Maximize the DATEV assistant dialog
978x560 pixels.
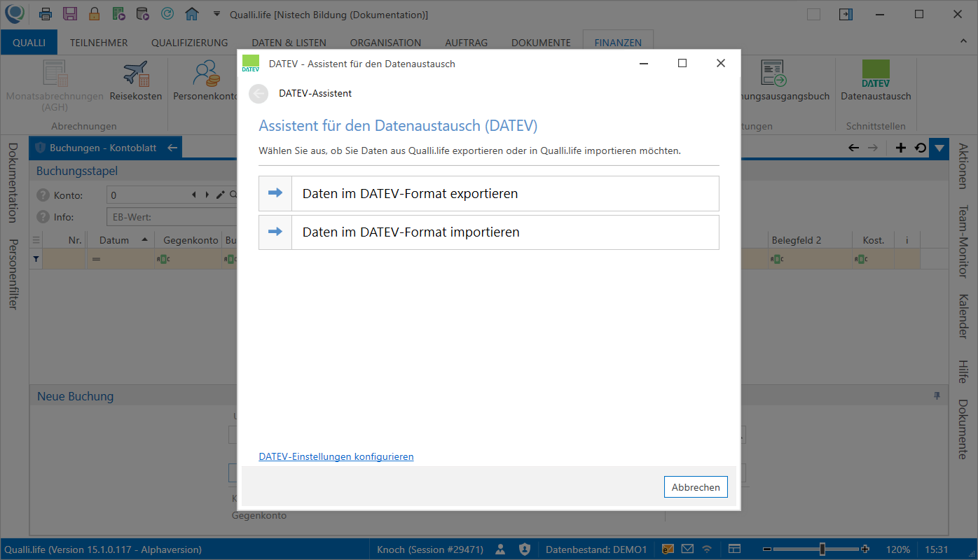click(x=682, y=64)
